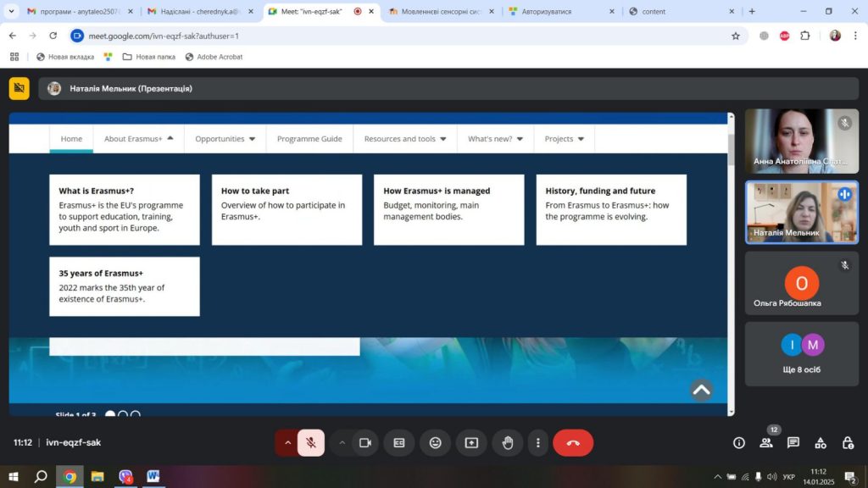This screenshot has width=868, height=488.
Task: Toggle the camera on or off
Action: [365, 442]
